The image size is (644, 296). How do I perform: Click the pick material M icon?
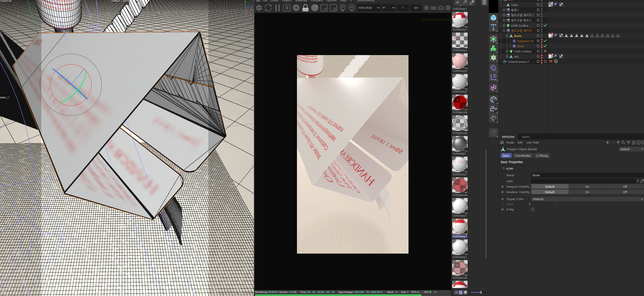(352, 8)
